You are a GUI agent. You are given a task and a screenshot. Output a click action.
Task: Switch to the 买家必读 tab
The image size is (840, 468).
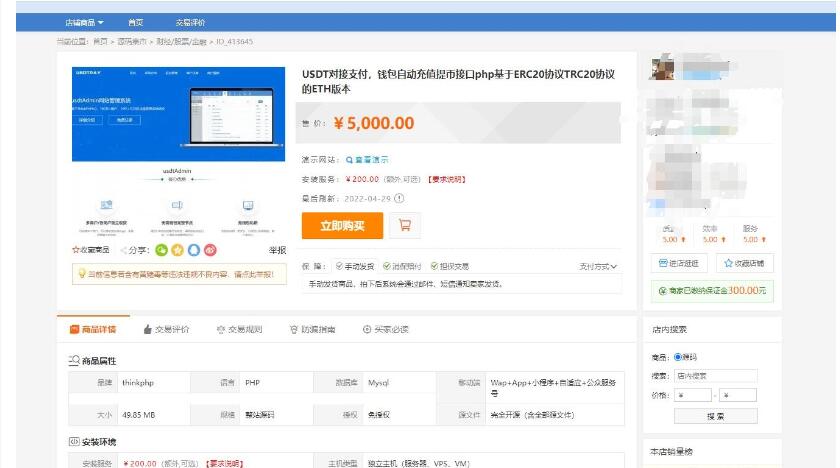(x=386, y=329)
